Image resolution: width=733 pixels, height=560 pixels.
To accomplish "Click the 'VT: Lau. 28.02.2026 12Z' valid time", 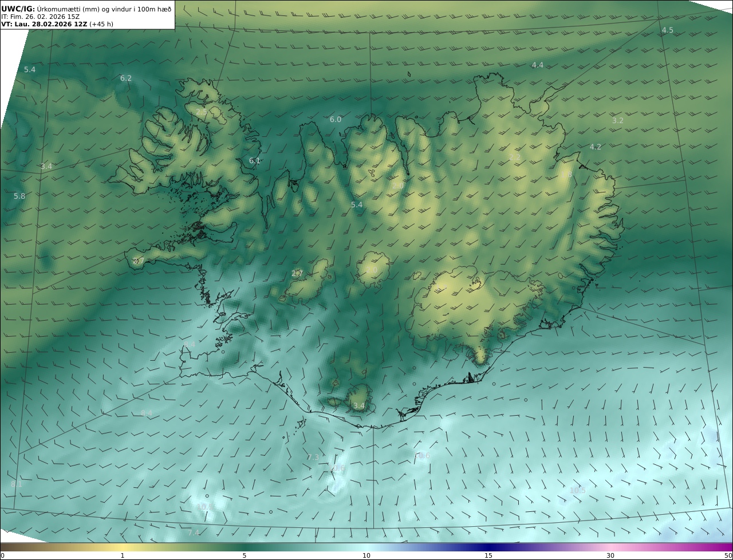I will pyautogui.click(x=44, y=24).
